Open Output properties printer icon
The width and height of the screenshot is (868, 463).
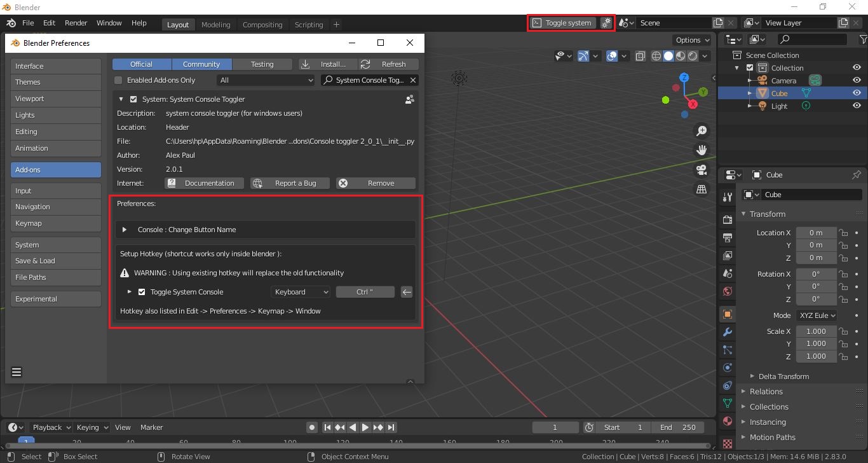(726, 236)
